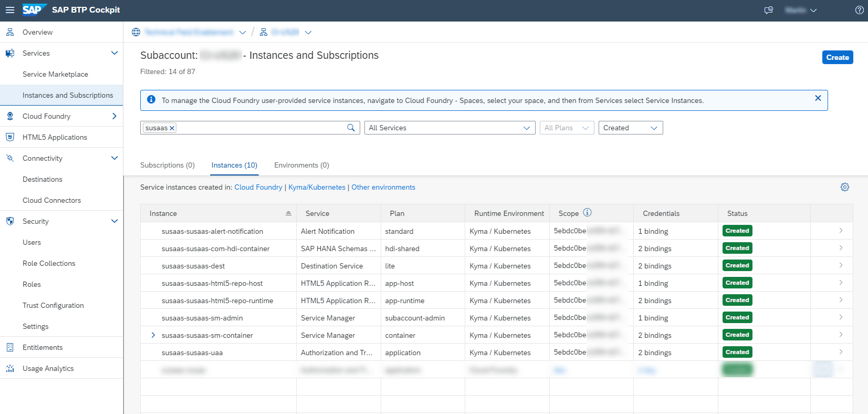
Task: Open the feedback chat icon
Action: pyautogui.click(x=769, y=10)
